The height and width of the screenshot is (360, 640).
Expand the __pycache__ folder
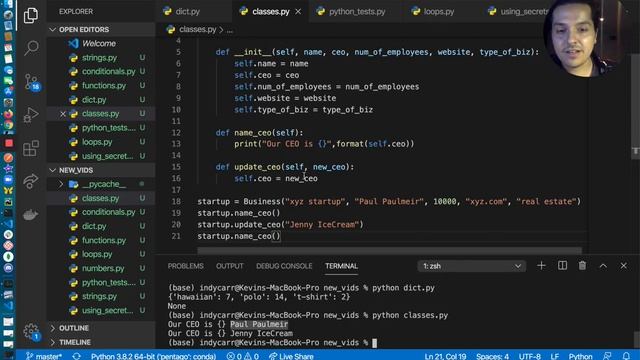tap(103, 184)
